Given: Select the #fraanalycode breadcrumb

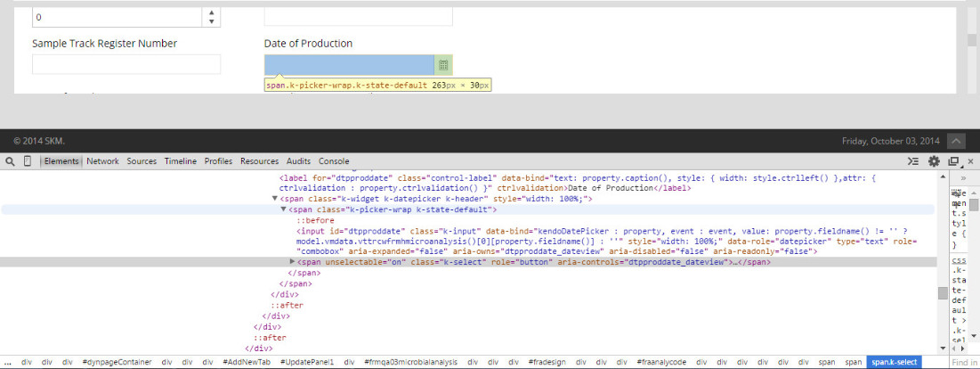Looking at the screenshot, I should 661,362.
